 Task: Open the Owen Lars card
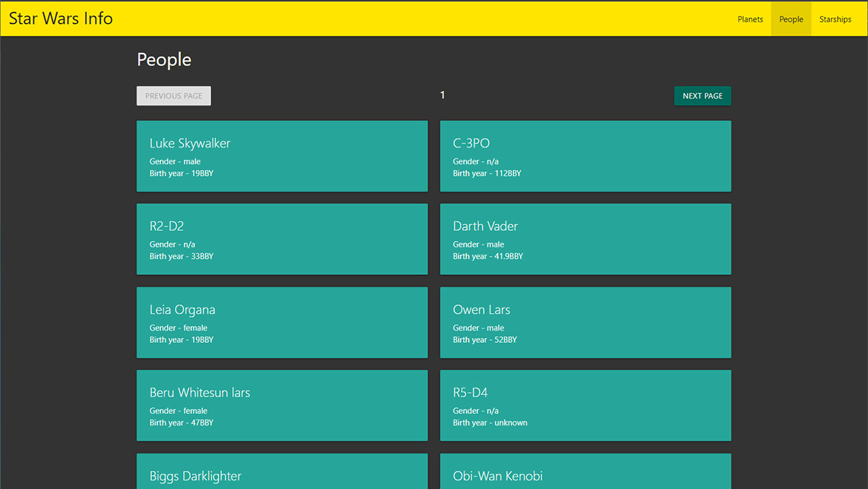click(x=586, y=323)
